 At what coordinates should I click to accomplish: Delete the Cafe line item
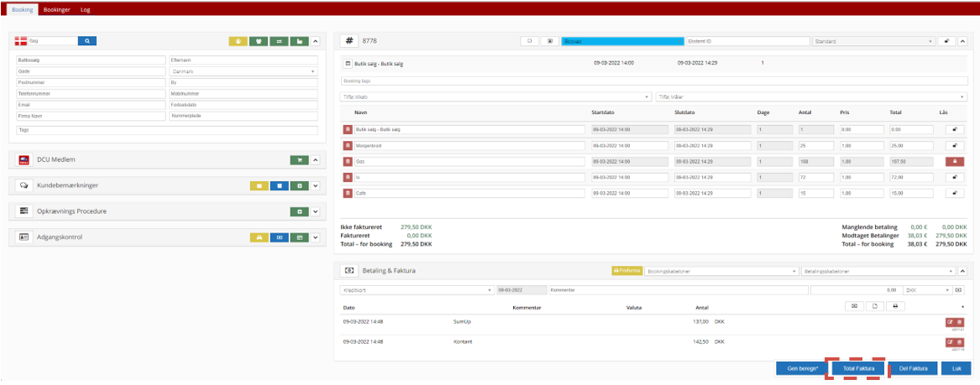[349, 193]
